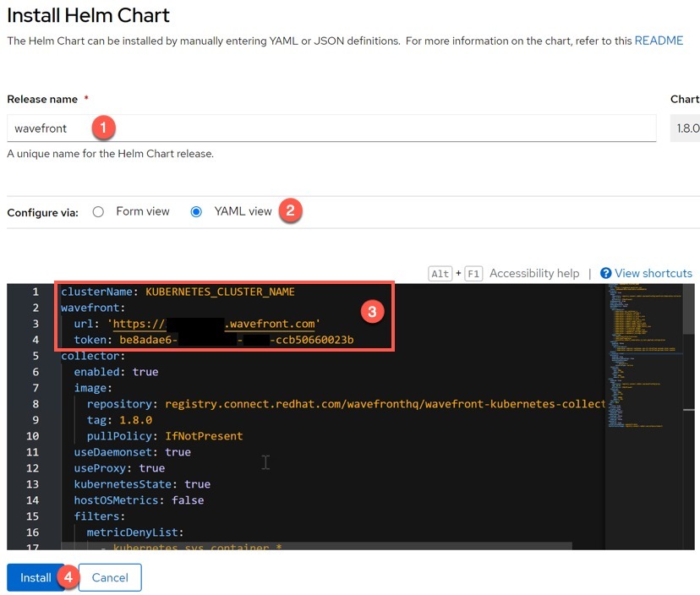Click the Cancel button

coord(110,577)
